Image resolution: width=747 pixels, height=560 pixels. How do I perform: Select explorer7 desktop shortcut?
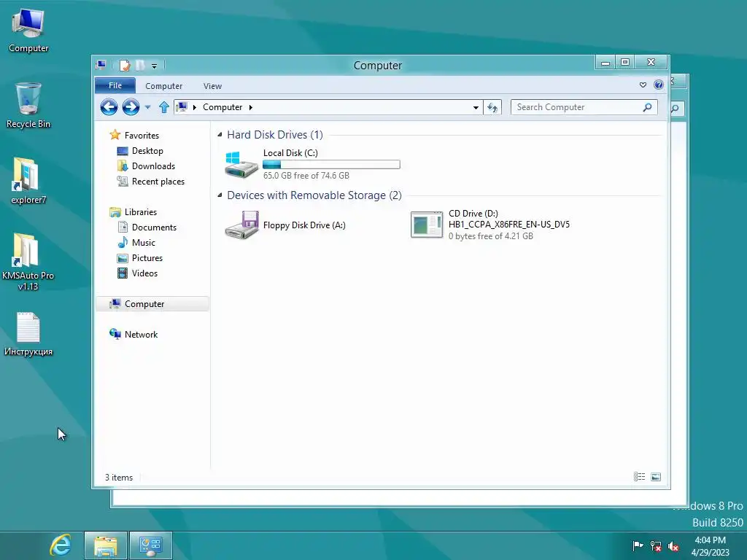pos(28,181)
